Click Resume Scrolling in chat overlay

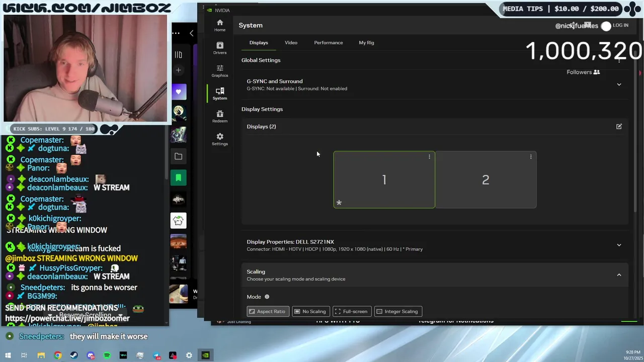click(x=85, y=315)
